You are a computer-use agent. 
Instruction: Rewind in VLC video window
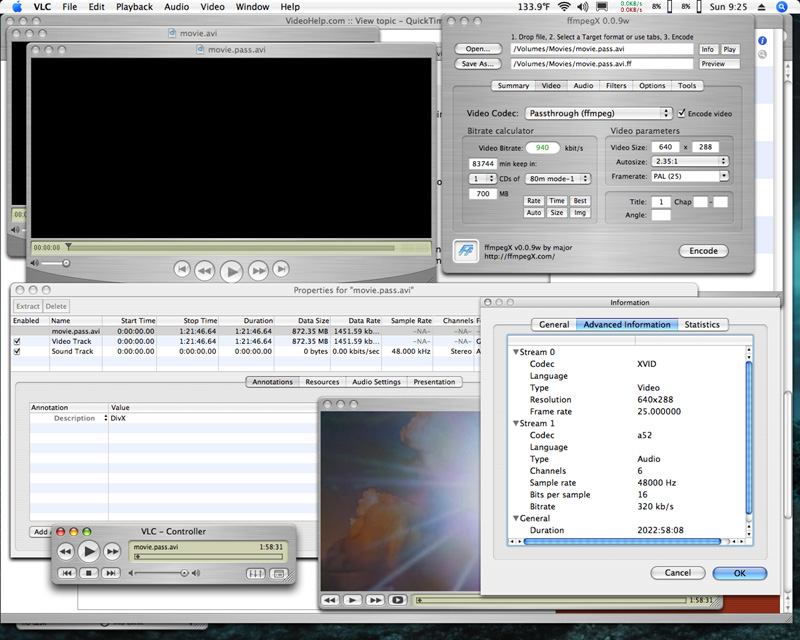tap(330, 600)
